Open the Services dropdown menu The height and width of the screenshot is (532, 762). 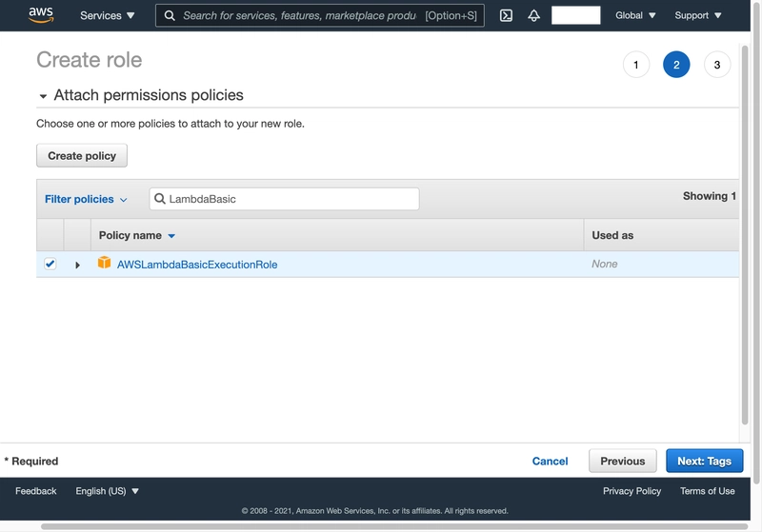point(108,15)
